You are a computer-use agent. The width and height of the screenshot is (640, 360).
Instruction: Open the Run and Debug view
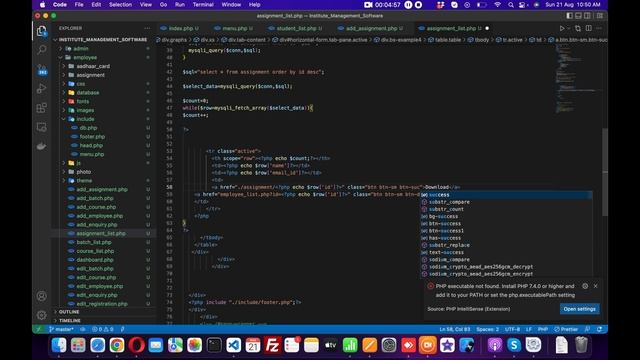pos(42,89)
